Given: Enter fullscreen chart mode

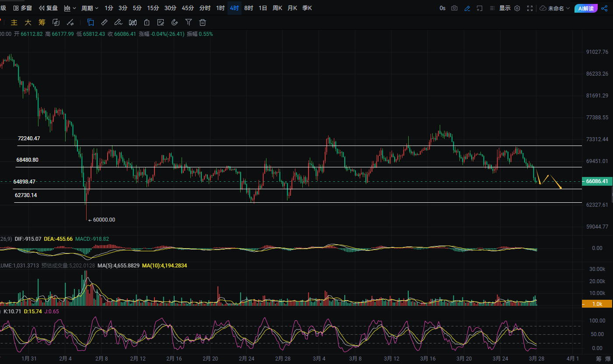Looking at the screenshot, I should pos(530,8).
